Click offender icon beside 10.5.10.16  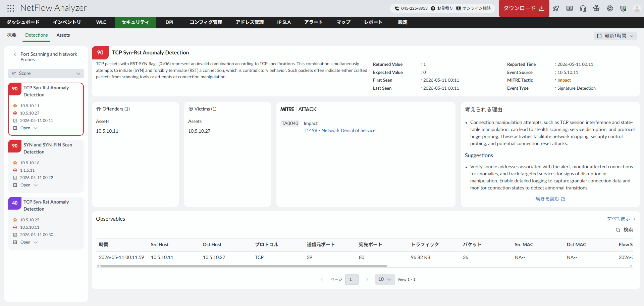click(x=15, y=163)
